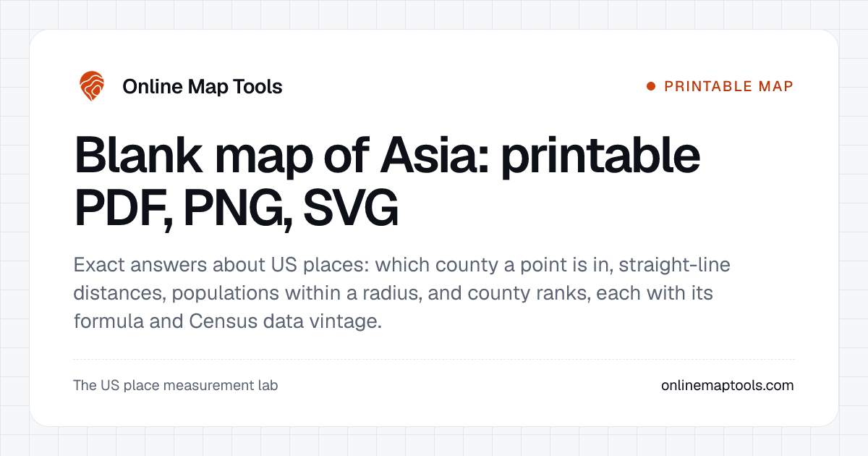
Task: Select the "Online Map Tools" brand name
Action: (203, 87)
